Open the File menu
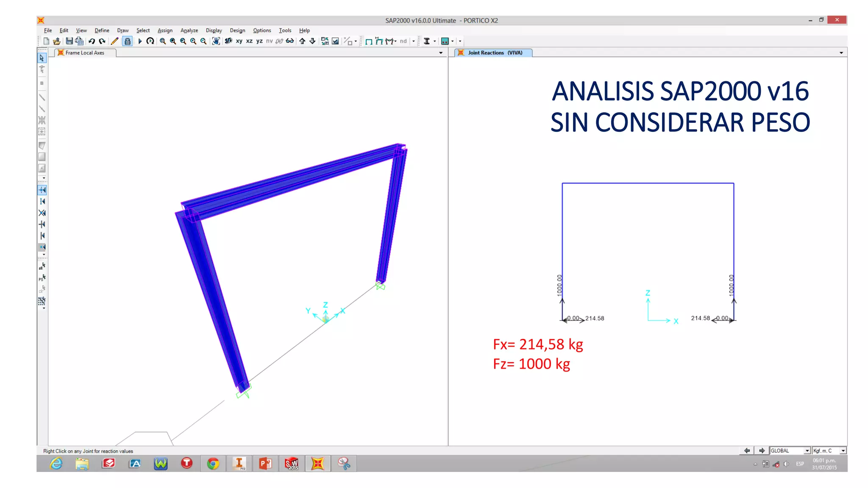The width and height of the screenshot is (868, 488). pyautogui.click(x=48, y=30)
